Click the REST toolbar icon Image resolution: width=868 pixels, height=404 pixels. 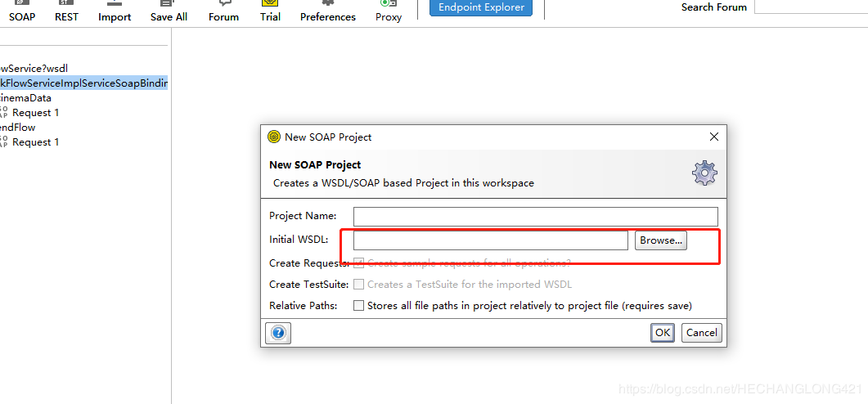pyautogui.click(x=66, y=11)
